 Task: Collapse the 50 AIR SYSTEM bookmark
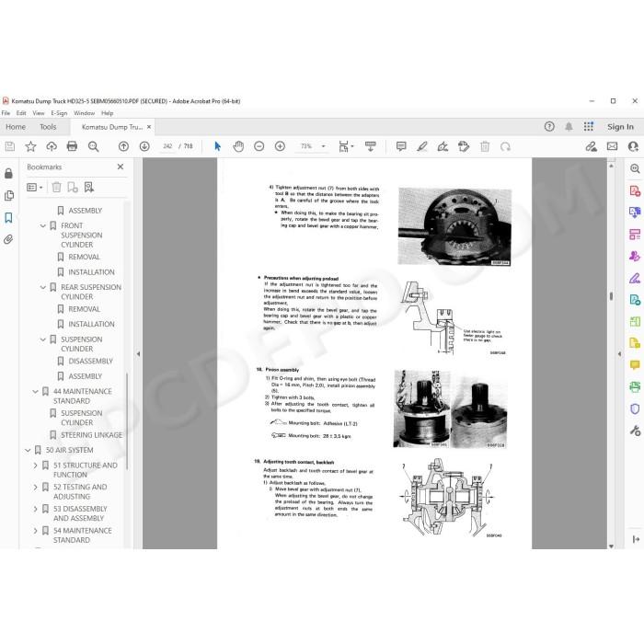click(x=28, y=450)
